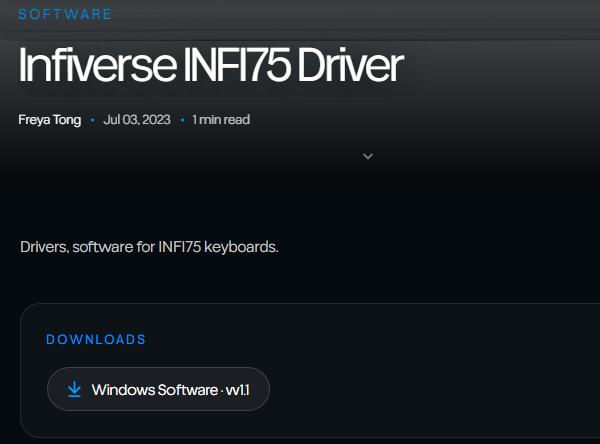Click the Infiverse INFI75 Driver heading
Viewport: 600px width, 444px height.
pyautogui.click(x=211, y=65)
